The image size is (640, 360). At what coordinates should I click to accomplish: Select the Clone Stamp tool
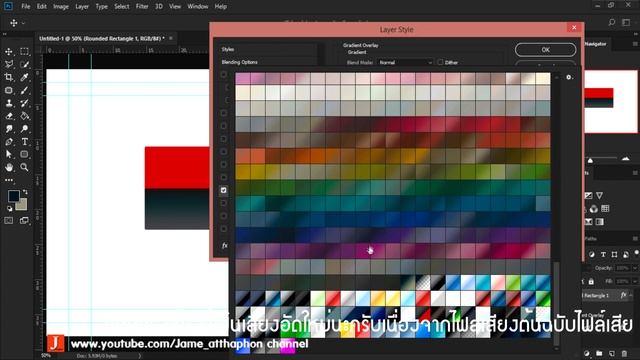click(9, 103)
